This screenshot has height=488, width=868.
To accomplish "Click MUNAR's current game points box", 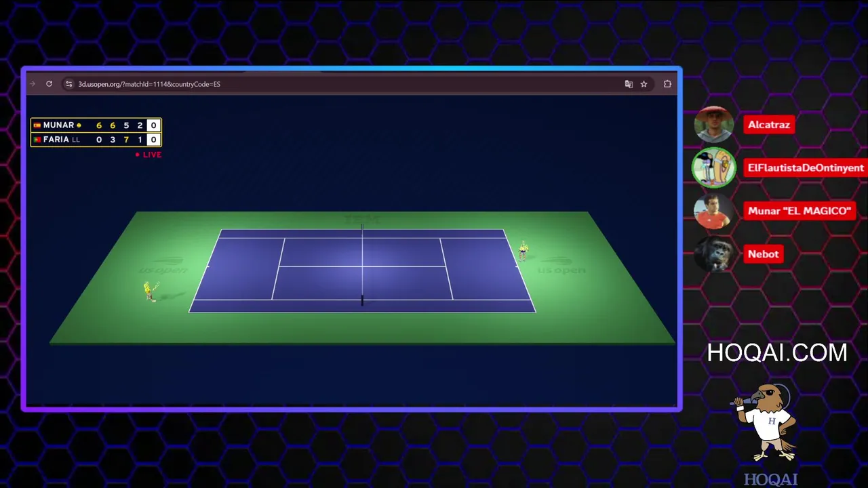I will [x=153, y=125].
